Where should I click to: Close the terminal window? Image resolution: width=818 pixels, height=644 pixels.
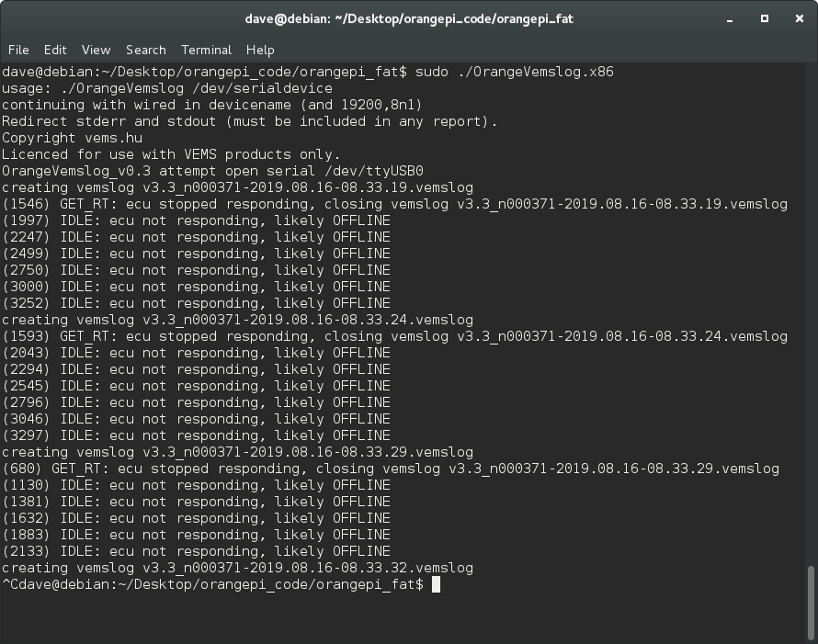[800, 18]
